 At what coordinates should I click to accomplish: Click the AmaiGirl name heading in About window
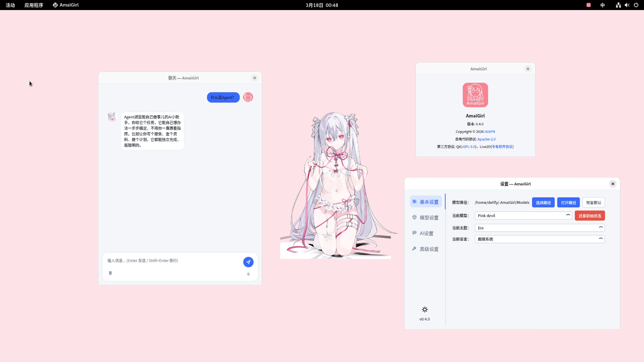(475, 116)
